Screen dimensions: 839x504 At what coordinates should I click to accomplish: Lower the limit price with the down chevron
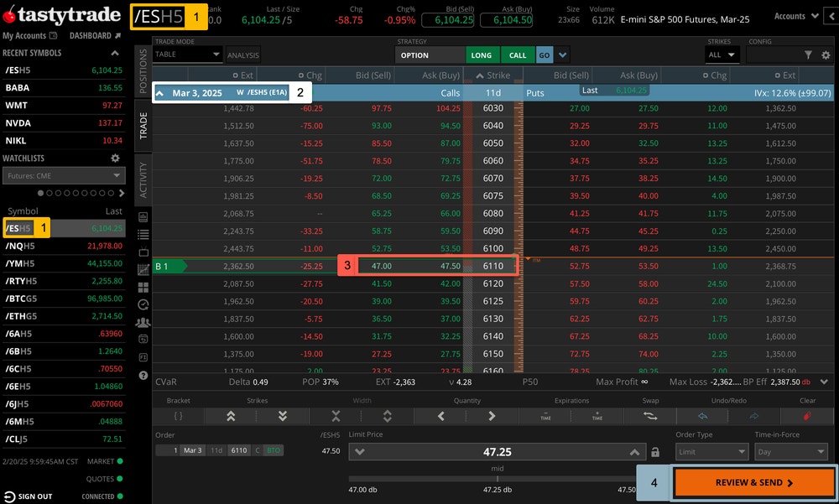[x=360, y=452]
